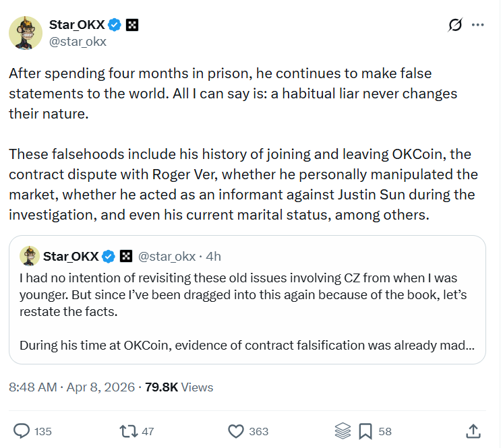Open Star_OKX profile avatar at top
This screenshot has height=448, width=503.
[x=26, y=32]
